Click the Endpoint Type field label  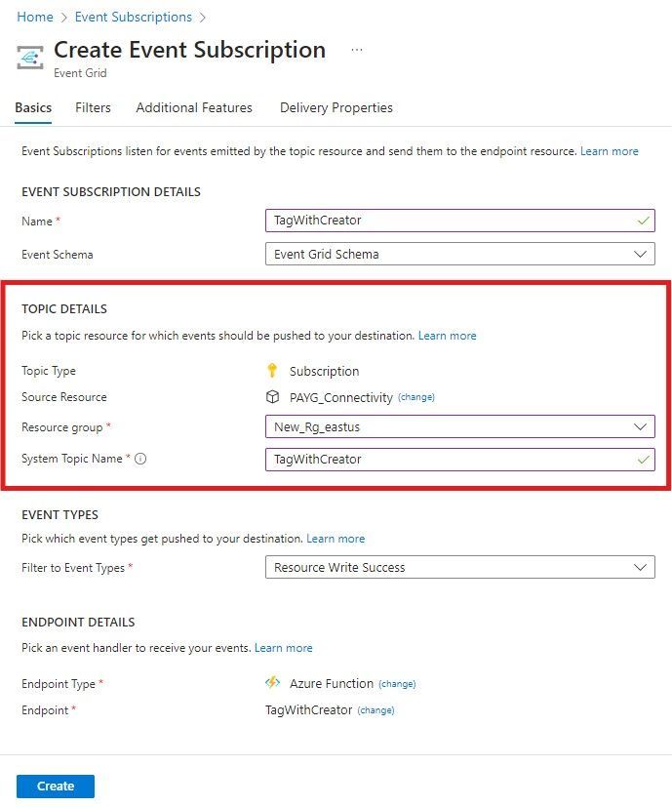pyautogui.click(x=59, y=684)
